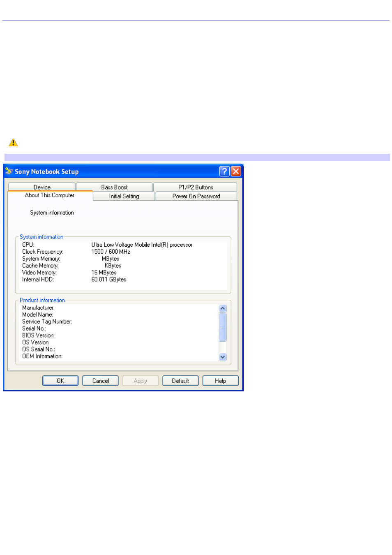The width and height of the screenshot is (392, 555).
Task: Close the Sony Notebook Setup dialog
Action: [236, 171]
